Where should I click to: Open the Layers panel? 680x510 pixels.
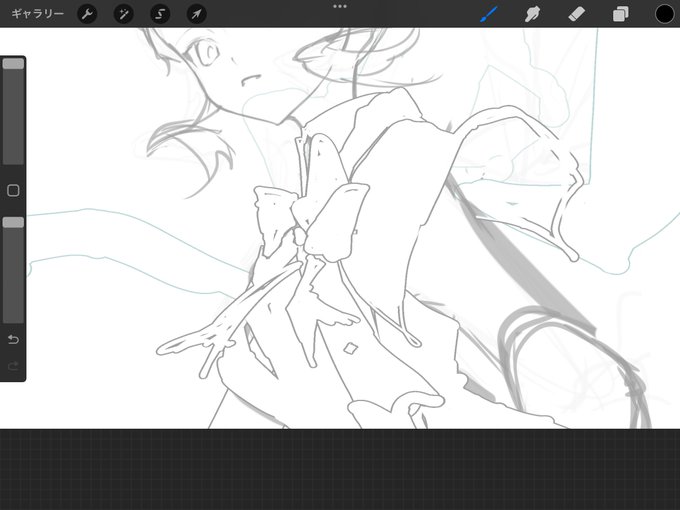click(621, 14)
